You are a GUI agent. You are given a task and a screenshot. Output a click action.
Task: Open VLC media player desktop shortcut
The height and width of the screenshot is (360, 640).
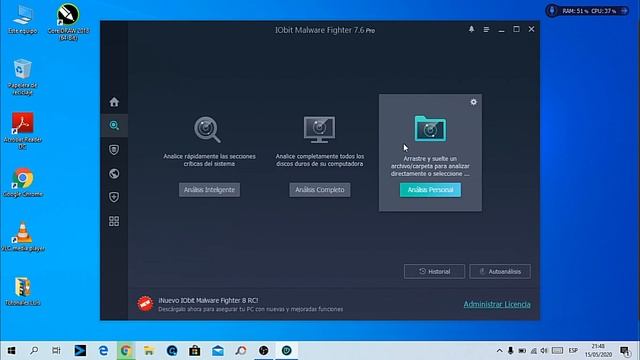[23, 236]
